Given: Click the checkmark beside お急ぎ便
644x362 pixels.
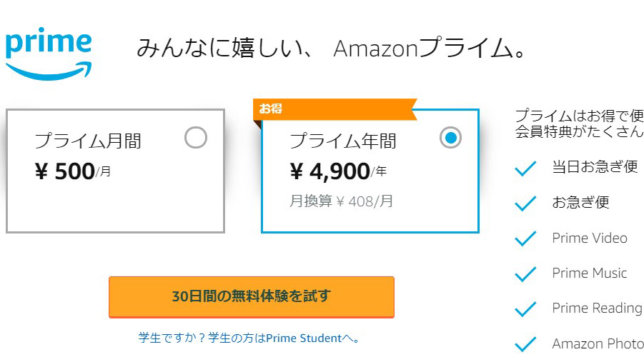Looking at the screenshot, I should coord(525,203).
